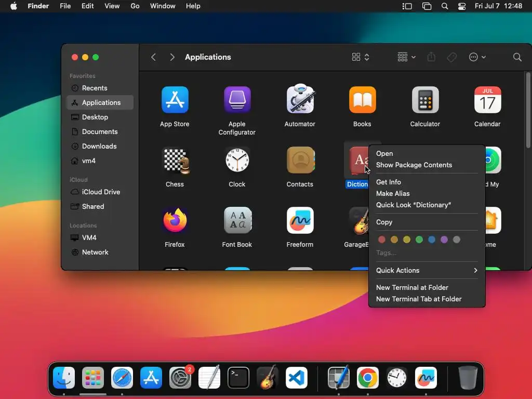
Task: Apply the blue tag color
Action: [x=432, y=240]
